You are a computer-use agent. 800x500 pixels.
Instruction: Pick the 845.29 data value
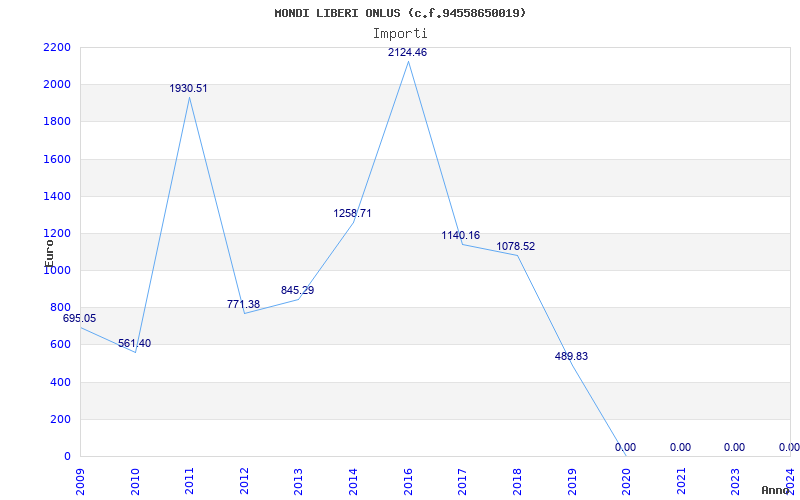[x=297, y=291]
